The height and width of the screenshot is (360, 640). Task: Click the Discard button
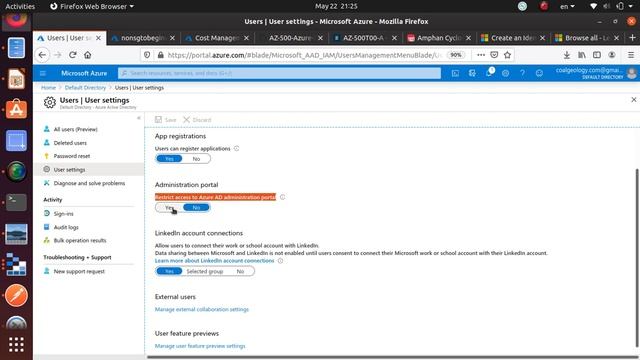tap(197, 120)
